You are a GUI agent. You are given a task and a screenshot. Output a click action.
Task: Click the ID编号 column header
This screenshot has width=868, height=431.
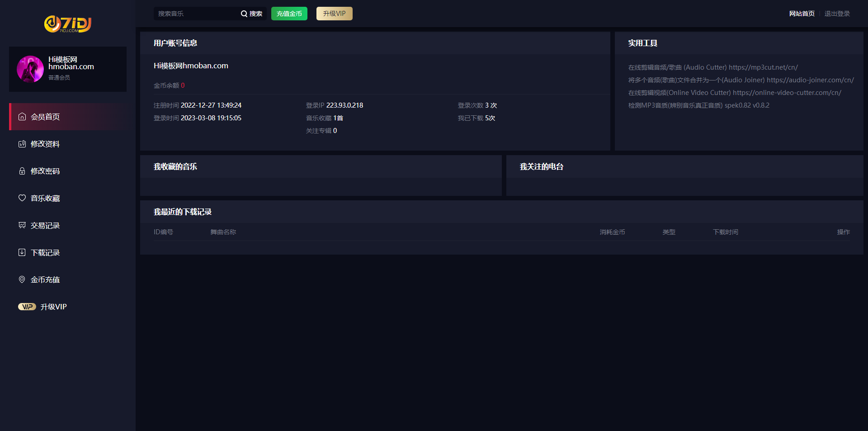point(163,232)
